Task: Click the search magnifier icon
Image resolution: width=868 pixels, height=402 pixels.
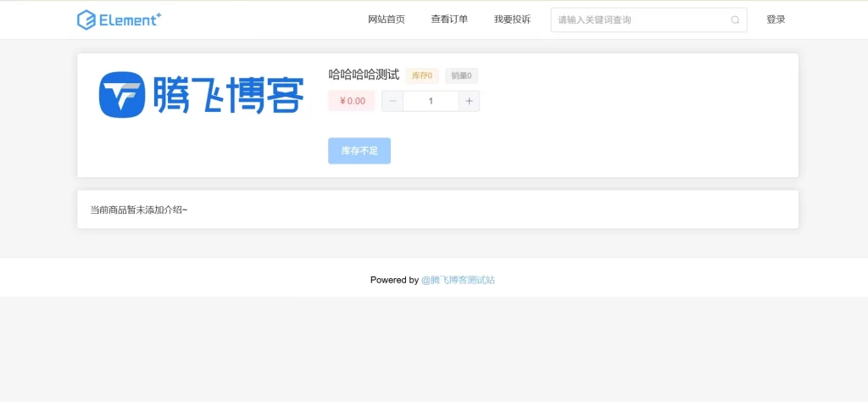Action: (x=735, y=20)
